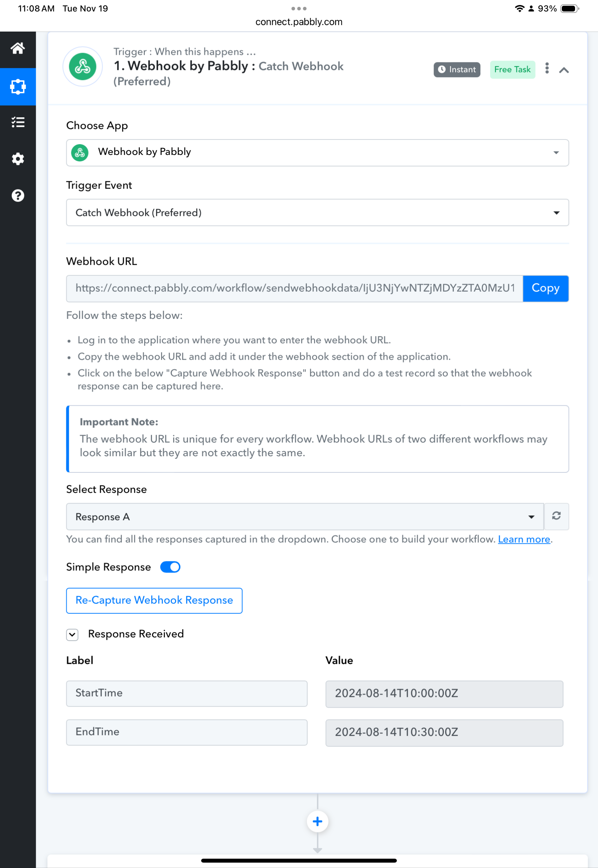
Task: Click the Instant badge
Action: point(457,70)
